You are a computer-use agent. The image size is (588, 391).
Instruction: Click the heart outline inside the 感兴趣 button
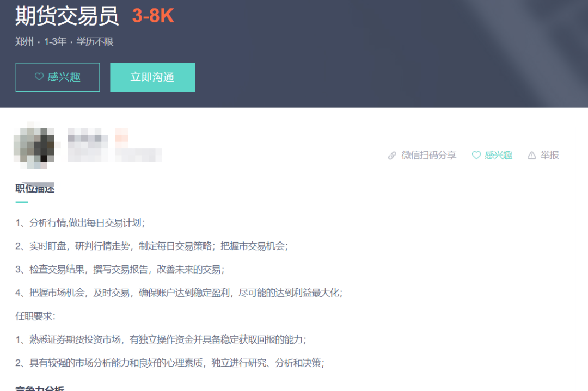pyautogui.click(x=39, y=77)
